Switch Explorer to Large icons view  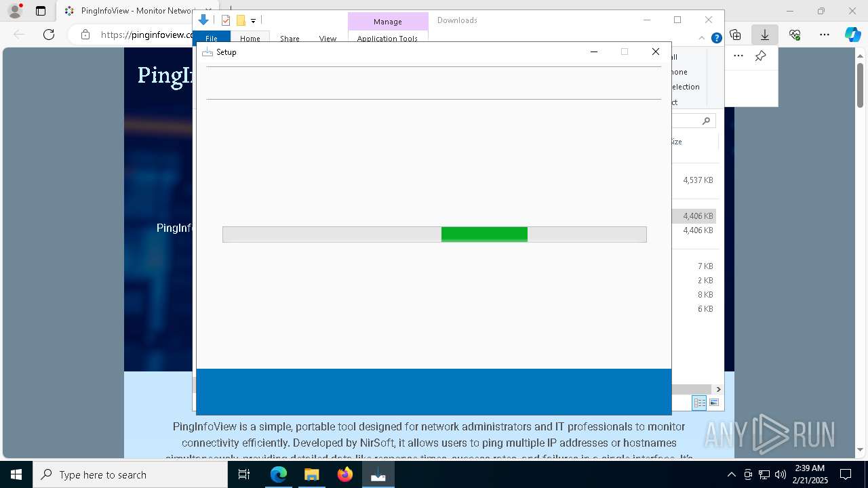coord(714,403)
